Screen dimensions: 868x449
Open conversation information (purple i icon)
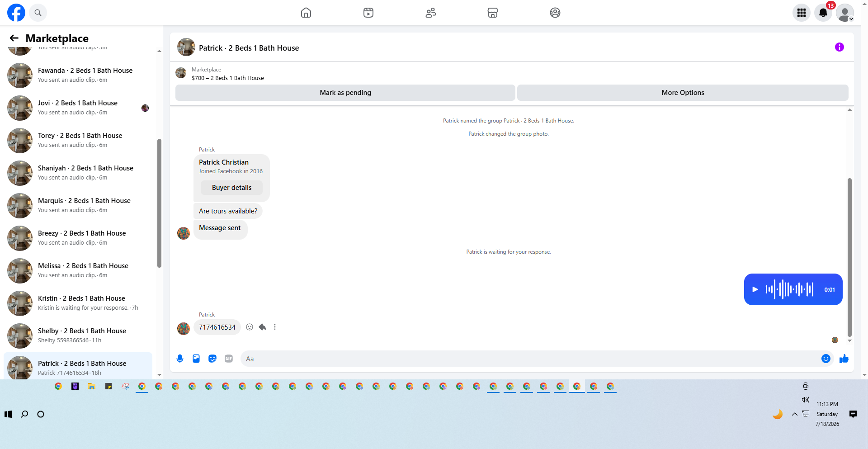(840, 47)
